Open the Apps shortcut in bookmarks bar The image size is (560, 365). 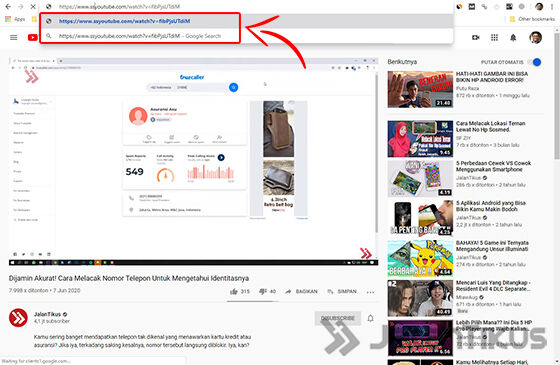click(15, 19)
